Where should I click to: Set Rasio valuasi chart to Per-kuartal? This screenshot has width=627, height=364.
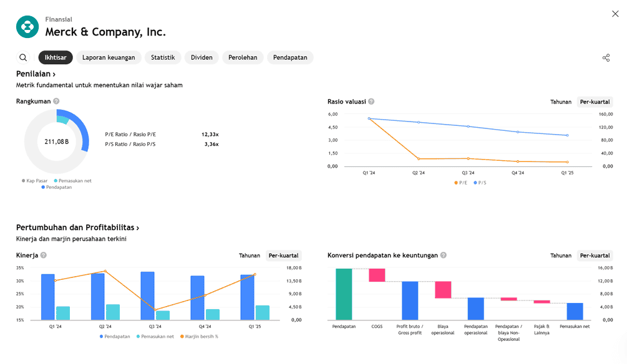click(x=595, y=102)
